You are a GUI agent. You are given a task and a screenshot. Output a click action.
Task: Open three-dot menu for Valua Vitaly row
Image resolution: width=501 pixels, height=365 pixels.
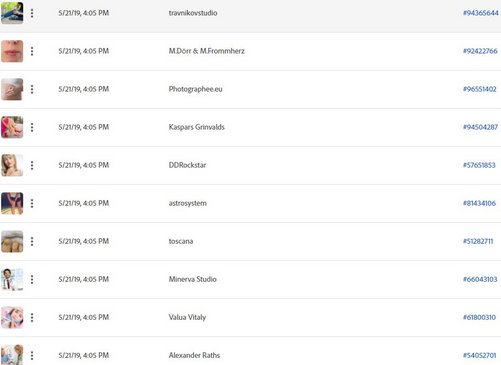(32, 317)
